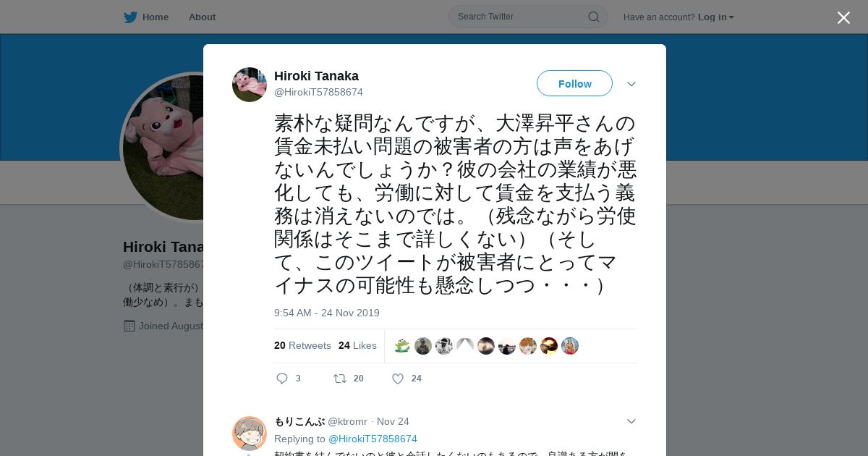
Task: Close the tweet overlay with X
Action: 843,17
